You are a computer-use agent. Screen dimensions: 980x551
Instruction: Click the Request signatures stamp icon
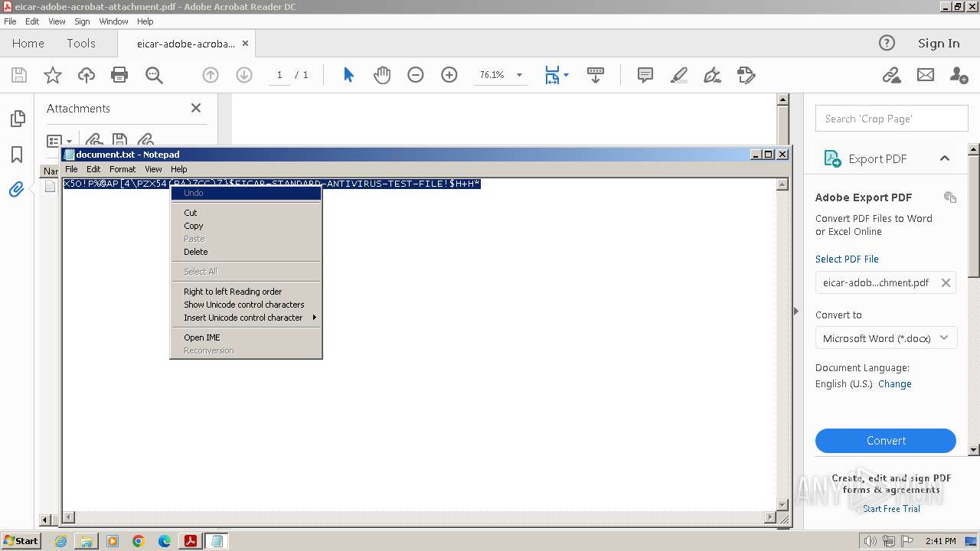coord(746,75)
